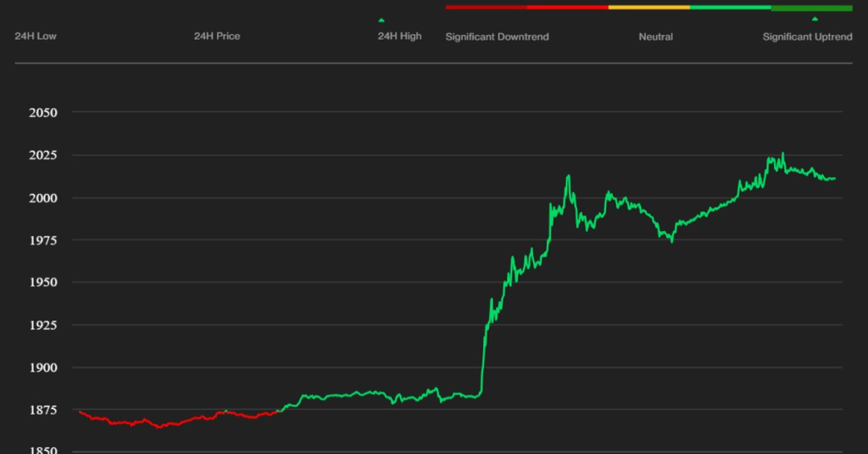
Task: Select the Neutral trend label
Action: point(655,36)
